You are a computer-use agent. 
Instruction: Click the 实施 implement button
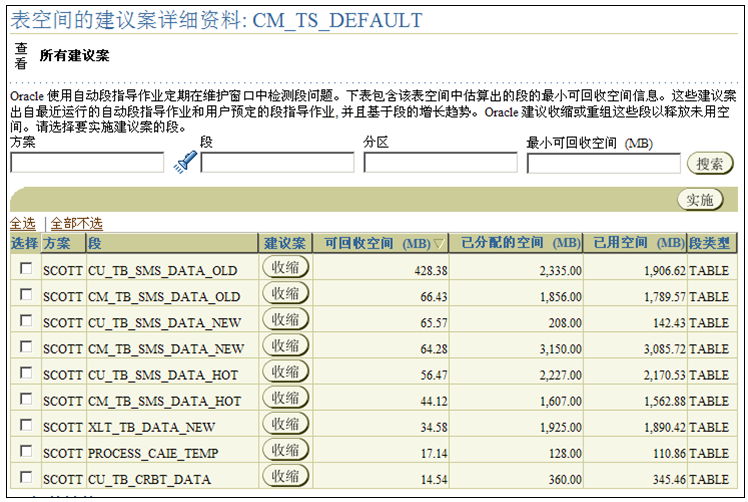point(700,200)
